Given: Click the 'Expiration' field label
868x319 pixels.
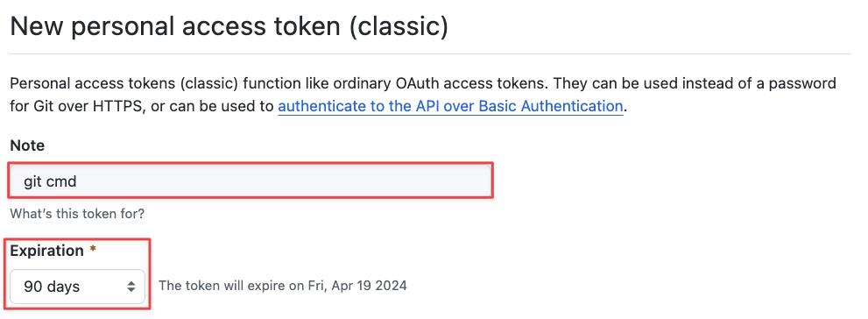Looking at the screenshot, I should click(46, 251).
